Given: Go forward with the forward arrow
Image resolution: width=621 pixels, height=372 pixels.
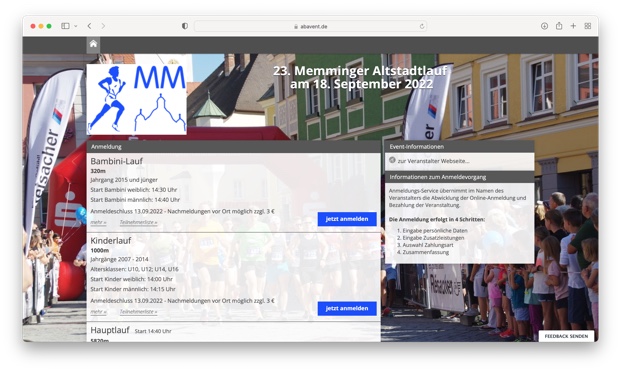Looking at the screenshot, I should click(x=103, y=26).
